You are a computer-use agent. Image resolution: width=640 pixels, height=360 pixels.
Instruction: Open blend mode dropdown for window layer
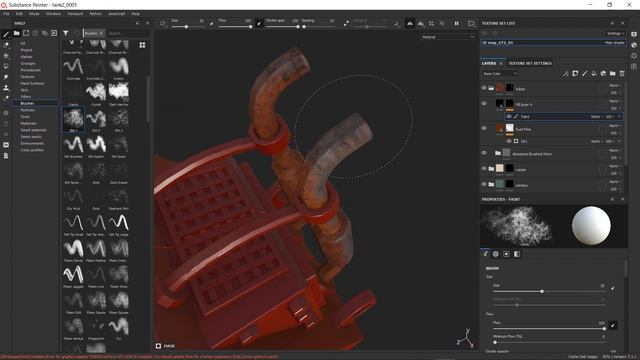point(615,182)
